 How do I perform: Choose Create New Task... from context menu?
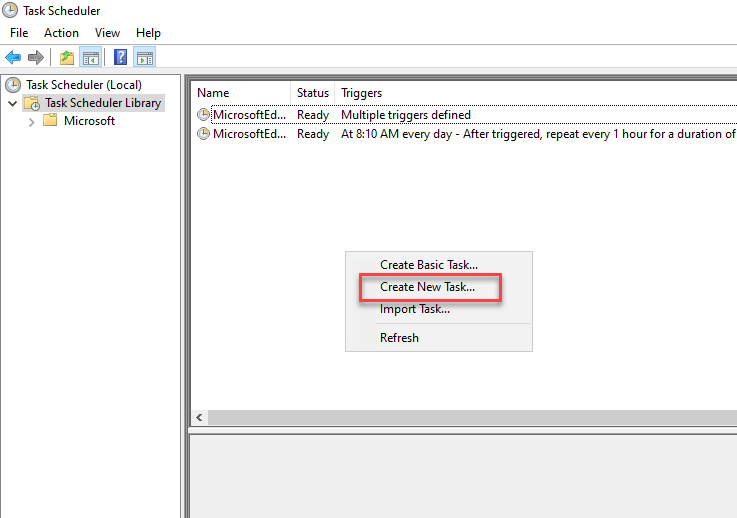[439, 287]
